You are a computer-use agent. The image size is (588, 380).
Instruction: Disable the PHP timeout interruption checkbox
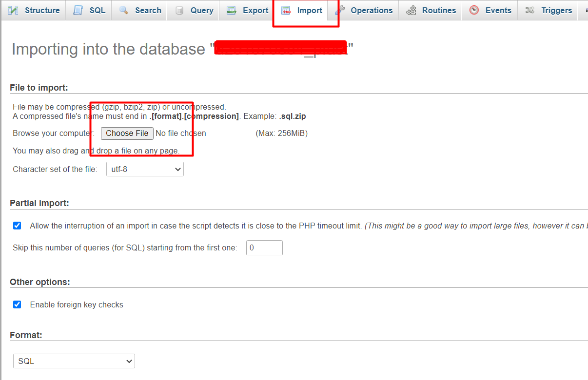(17, 226)
